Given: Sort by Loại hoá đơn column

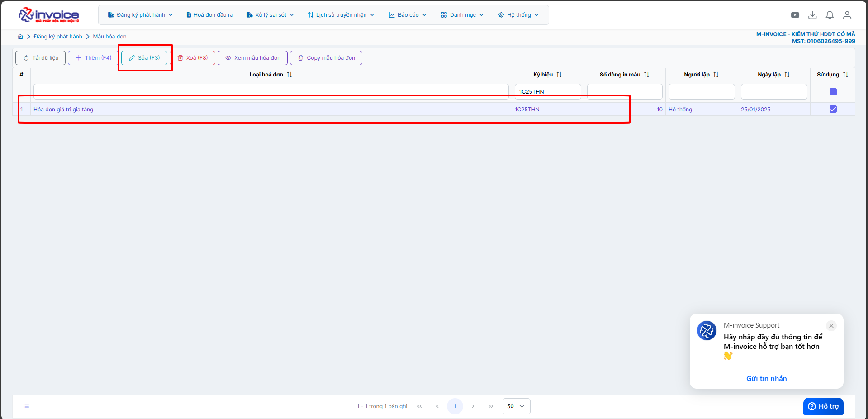Looking at the screenshot, I should pyautogui.click(x=289, y=75).
